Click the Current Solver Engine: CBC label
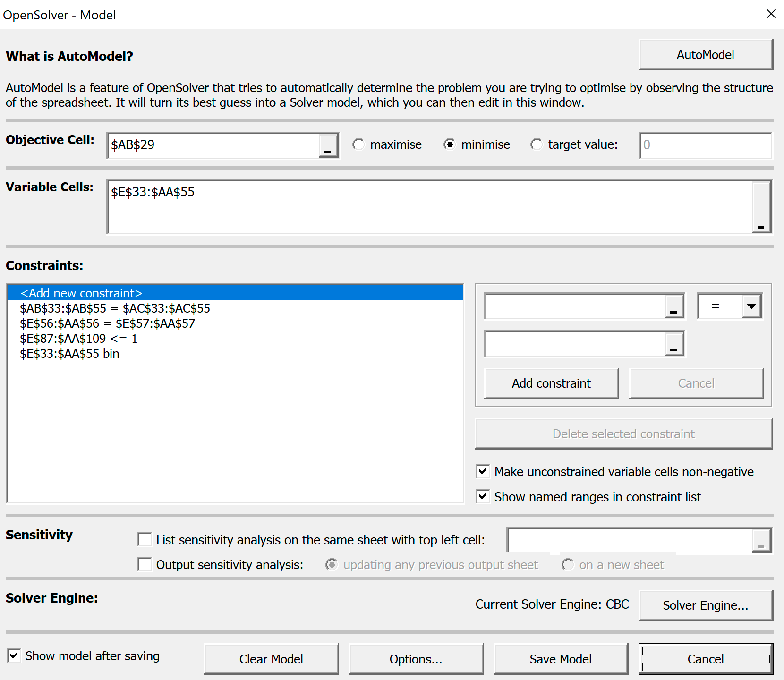Screen dimensions: 784x680 click(x=552, y=604)
